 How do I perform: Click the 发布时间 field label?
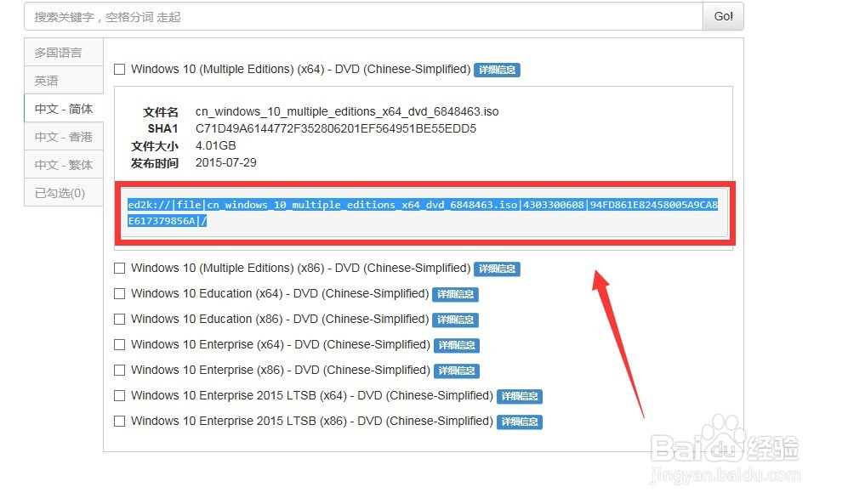tap(155, 163)
